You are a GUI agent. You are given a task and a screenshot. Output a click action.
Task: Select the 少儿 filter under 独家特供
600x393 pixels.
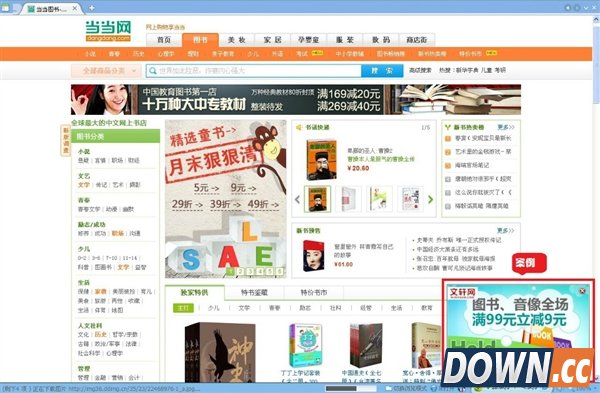pyautogui.click(x=214, y=308)
